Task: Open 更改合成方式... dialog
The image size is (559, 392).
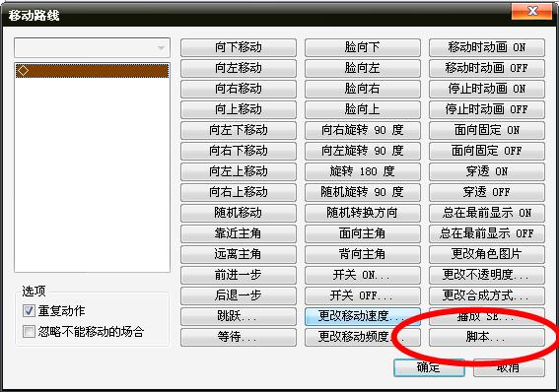Action: [487, 295]
